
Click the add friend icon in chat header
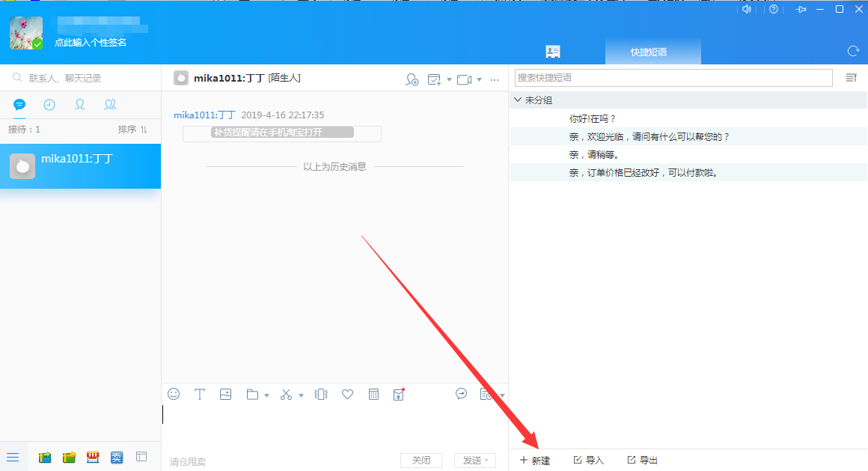coord(412,79)
